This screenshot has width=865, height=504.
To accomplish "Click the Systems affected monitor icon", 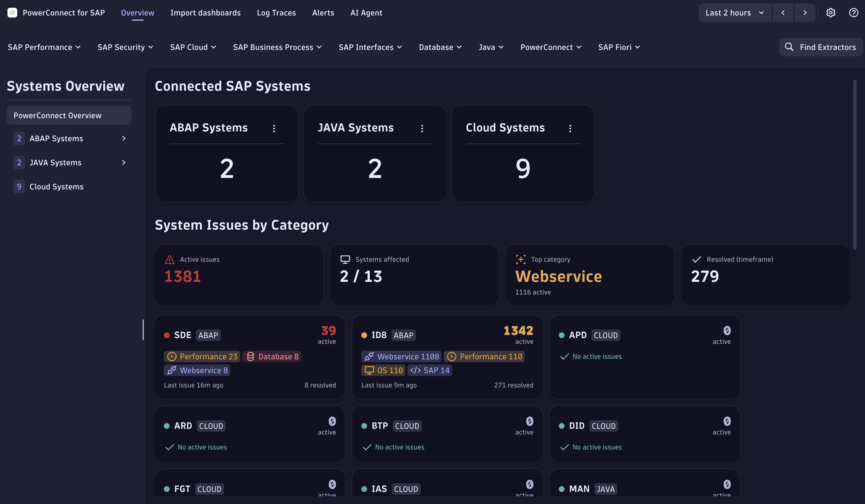I will [345, 259].
